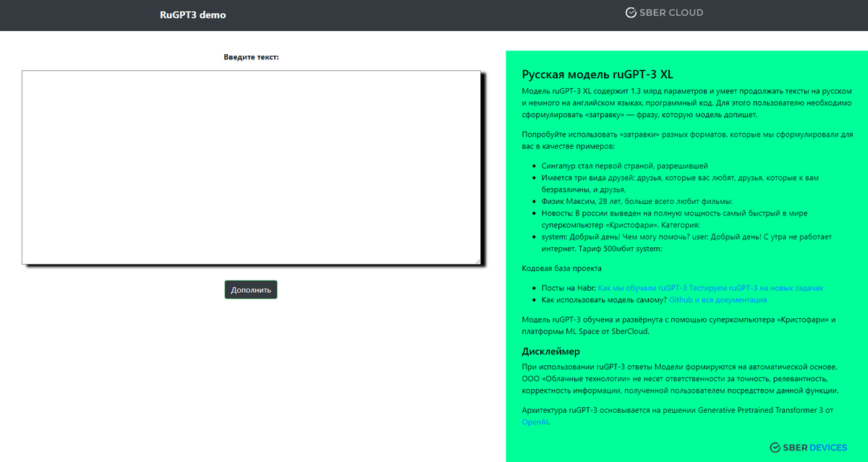Image resolution: width=868 pixels, height=462 pixels.
Task: Click the Sber Cloud logo in the header
Action: (664, 12)
